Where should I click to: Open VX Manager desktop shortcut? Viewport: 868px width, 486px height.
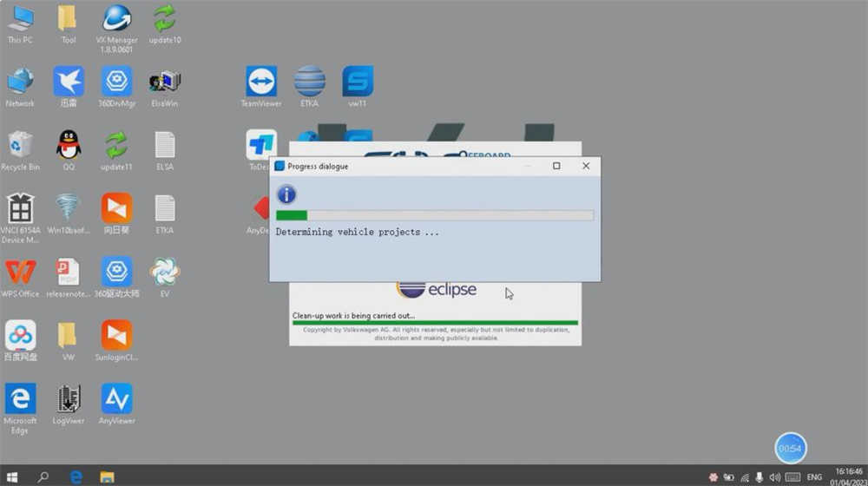(x=116, y=28)
